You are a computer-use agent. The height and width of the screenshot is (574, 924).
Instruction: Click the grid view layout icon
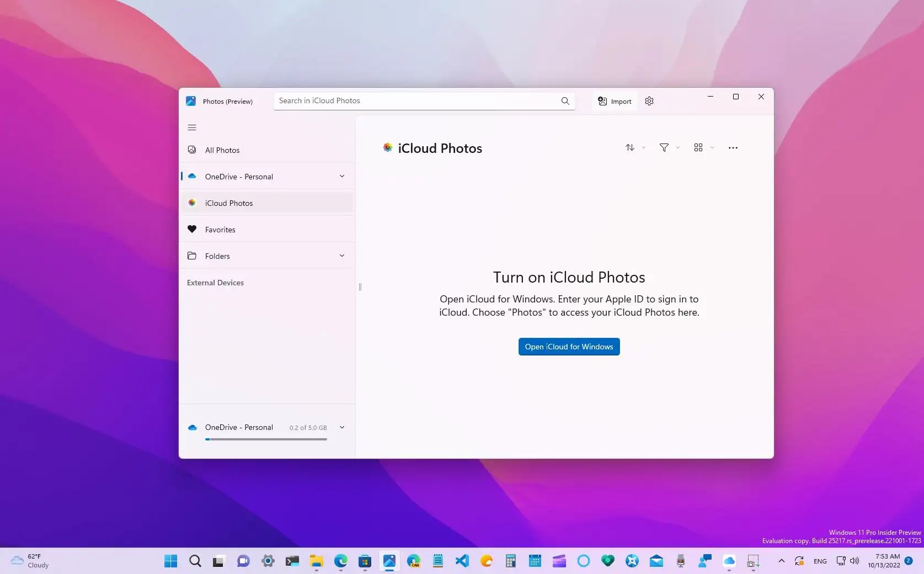(x=698, y=147)
